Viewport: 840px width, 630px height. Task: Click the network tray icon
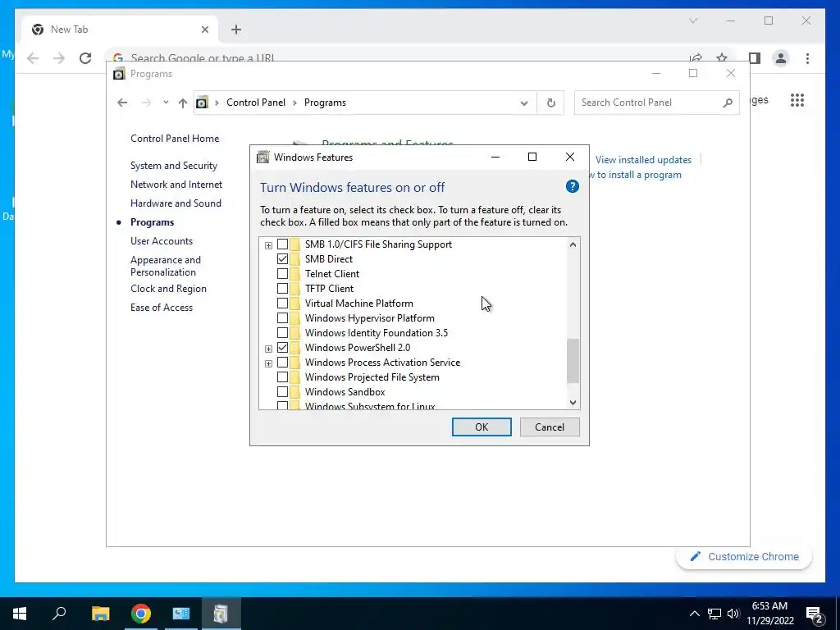click(x=714, y=614)
